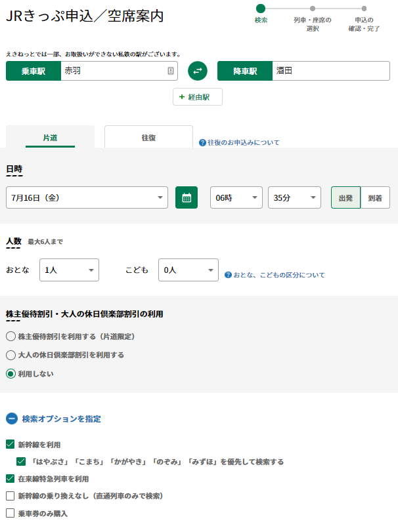Click the help icon beside 往復のお申込みについて
This screenshot has width=398, height=532.
pyautogui.click(x=202, y=143)
